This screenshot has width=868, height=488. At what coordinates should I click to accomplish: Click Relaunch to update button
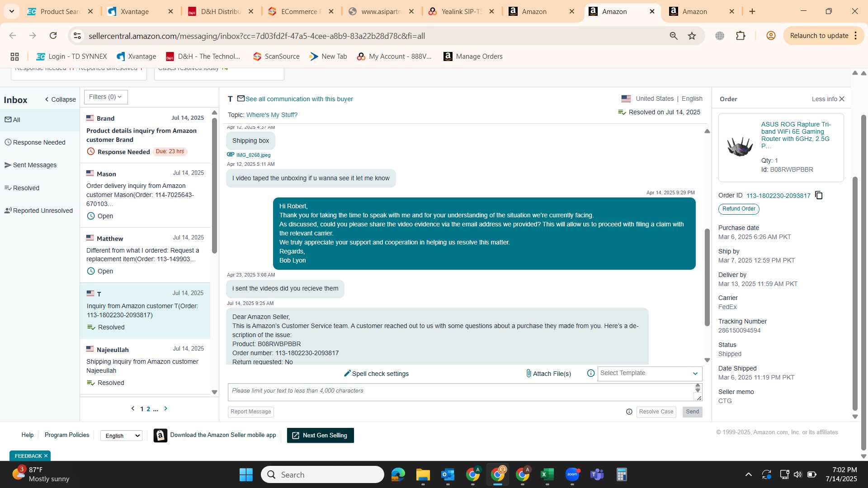(819, 36)
